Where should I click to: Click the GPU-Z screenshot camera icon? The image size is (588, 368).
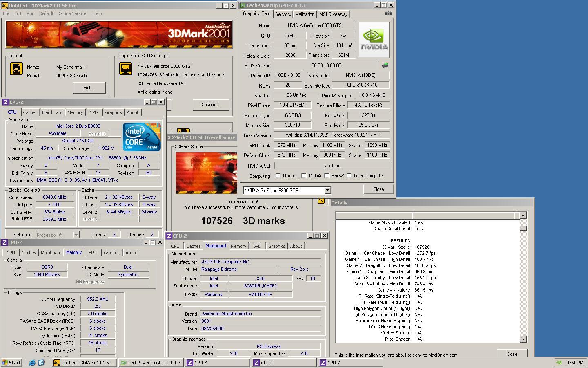388,13
